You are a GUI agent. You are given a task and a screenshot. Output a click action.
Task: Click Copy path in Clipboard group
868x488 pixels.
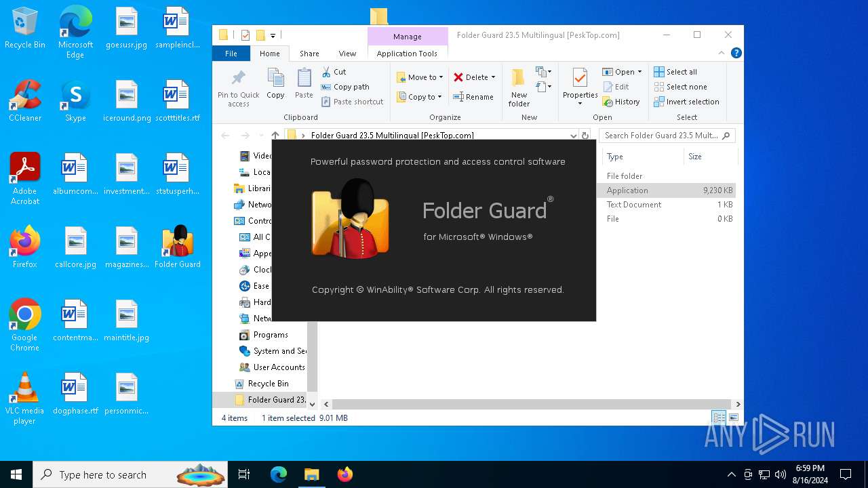click(345, 87)
